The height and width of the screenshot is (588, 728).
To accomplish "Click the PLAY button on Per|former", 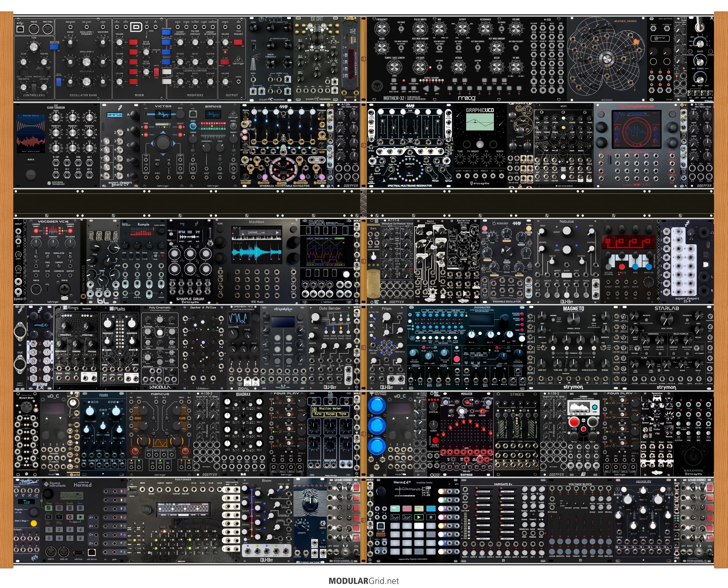I will [134, 528].
